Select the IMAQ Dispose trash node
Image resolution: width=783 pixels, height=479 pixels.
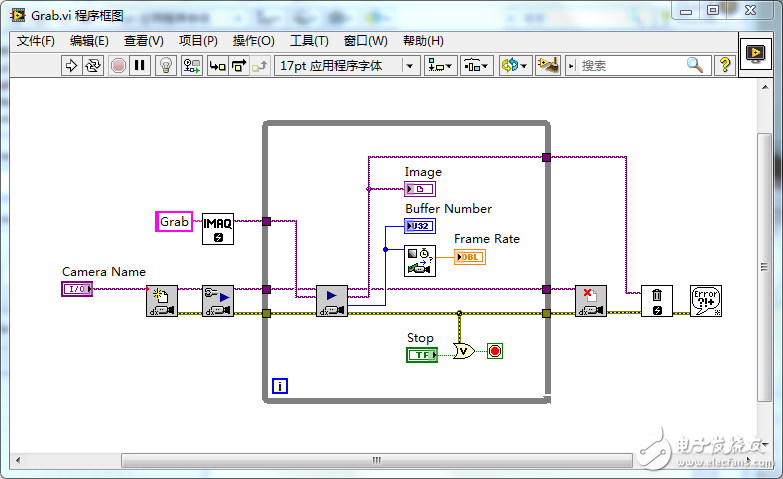[x=657, y=301]
